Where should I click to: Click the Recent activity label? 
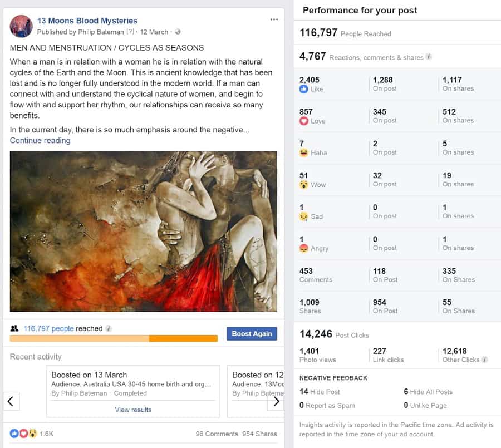(36, 357)
